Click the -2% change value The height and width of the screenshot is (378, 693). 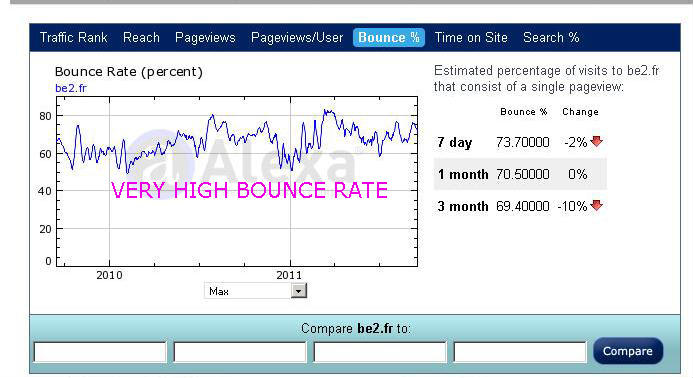point(576,142)
